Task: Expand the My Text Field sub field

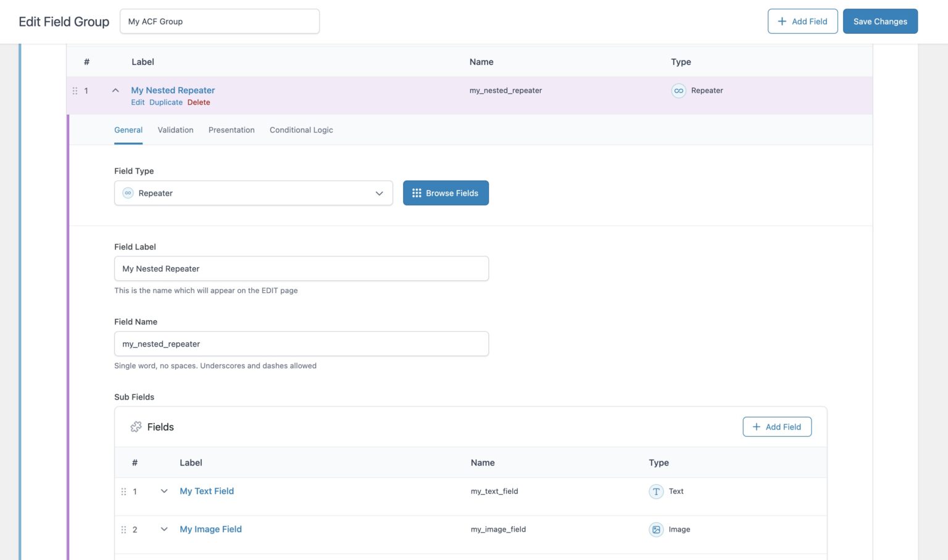Action: (164, 492)
